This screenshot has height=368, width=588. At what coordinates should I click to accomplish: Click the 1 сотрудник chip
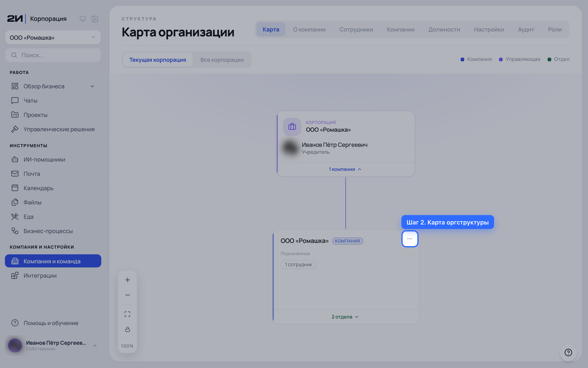(x=298, y=265)
